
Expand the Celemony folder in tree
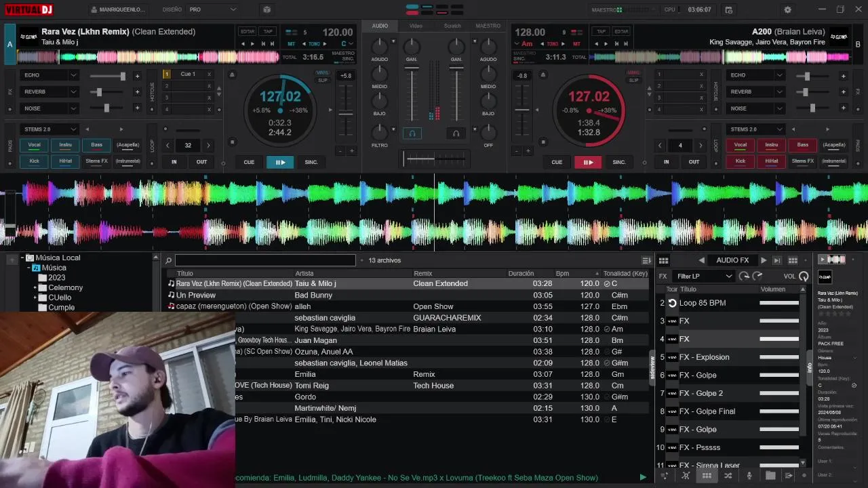pos(35,288)
